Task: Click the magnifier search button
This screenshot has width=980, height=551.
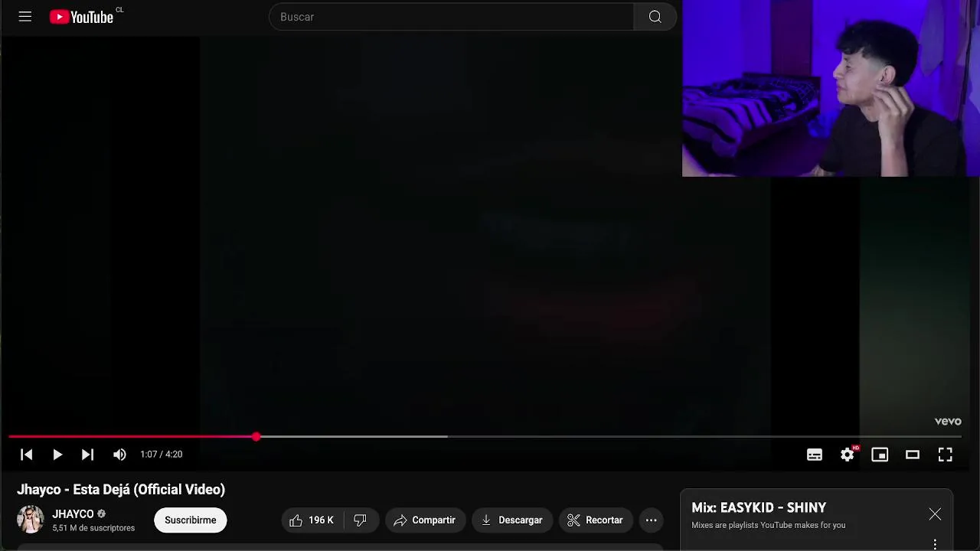Action: click(x=655, y=17)
